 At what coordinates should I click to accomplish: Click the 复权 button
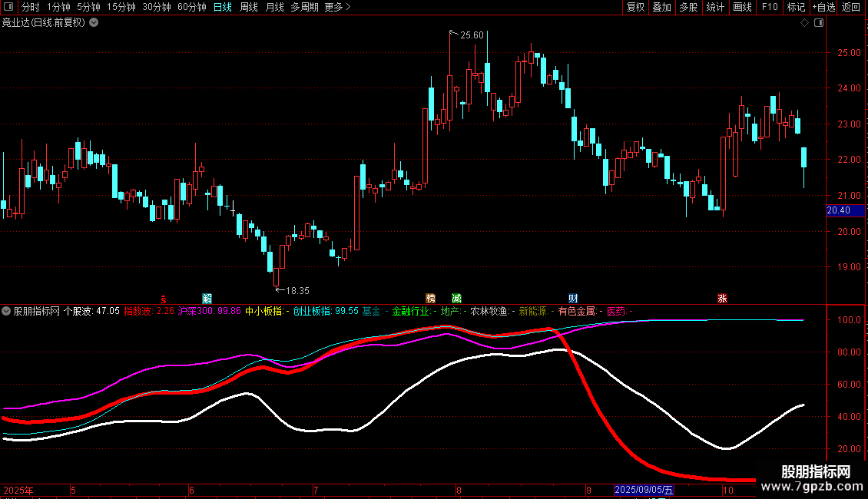tap(635, 8)
